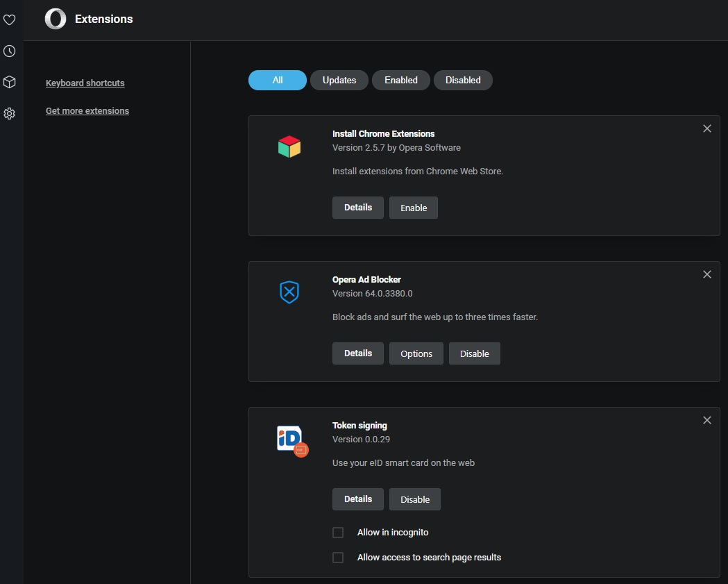Click 'Version 0.0.29' text
728x584 pixels.
point(361,440)
